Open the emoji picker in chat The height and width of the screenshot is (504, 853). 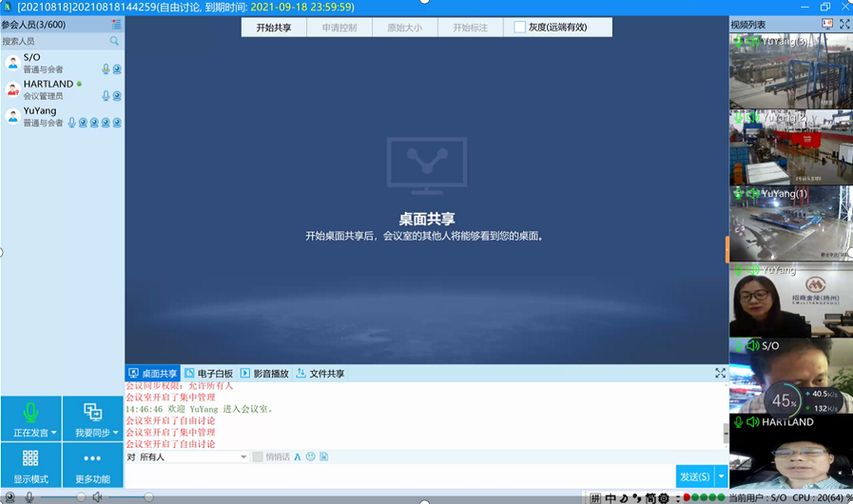pyautogui.click(x=310, y=457)
